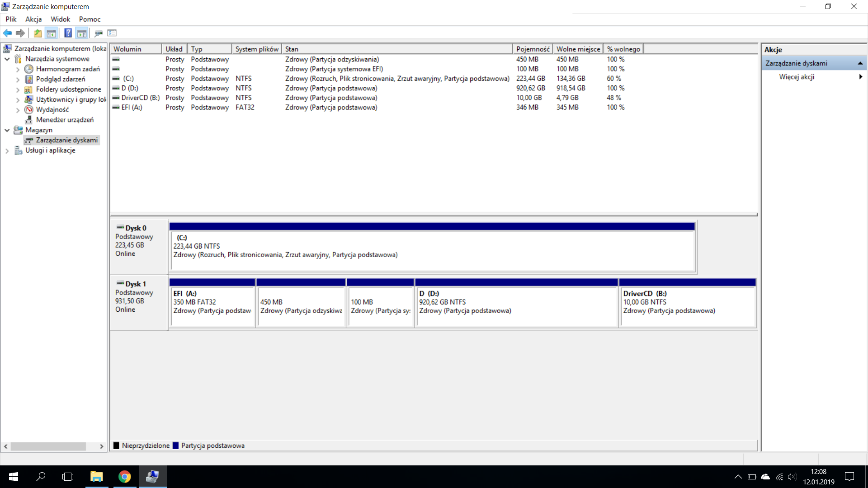868x488 pixels.
Task: Sort by Pojemność column header
Action: [x=533, y=49]
